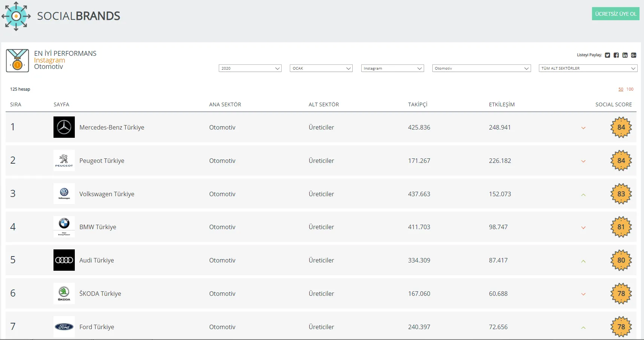Open the BMW Türkiye logo
Viewport: 644px width, 340px height.
64,227
